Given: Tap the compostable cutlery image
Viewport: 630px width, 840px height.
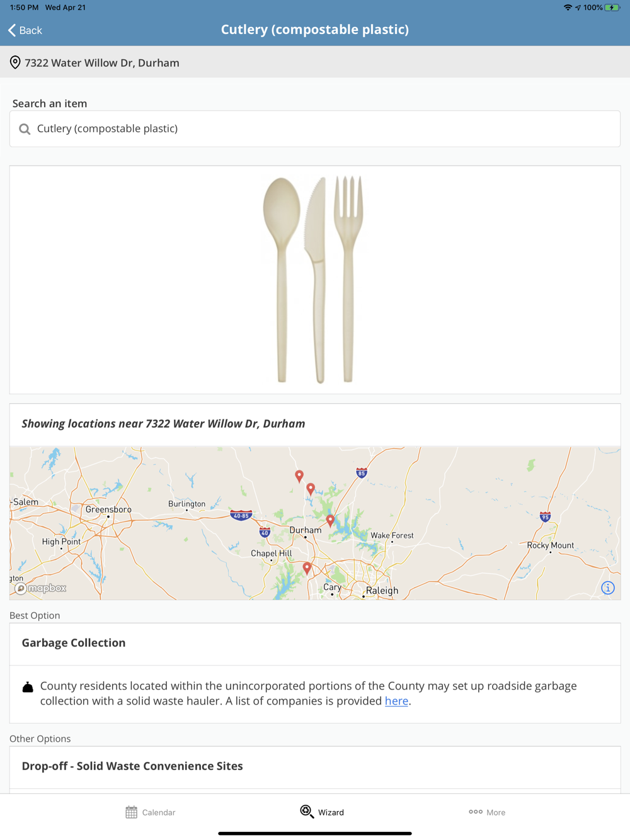Looking at the screenshot, I should click(x=313, y=279).
